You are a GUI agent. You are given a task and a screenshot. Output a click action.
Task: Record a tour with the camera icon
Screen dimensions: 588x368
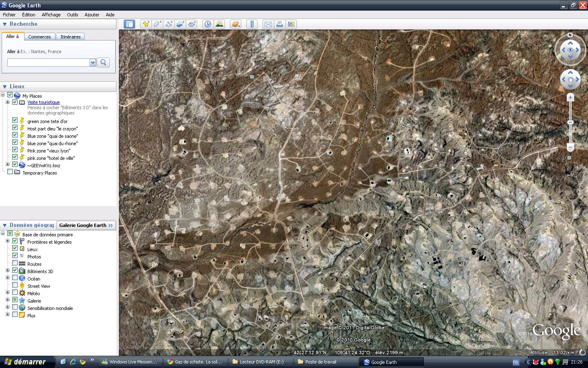(192, 24)
